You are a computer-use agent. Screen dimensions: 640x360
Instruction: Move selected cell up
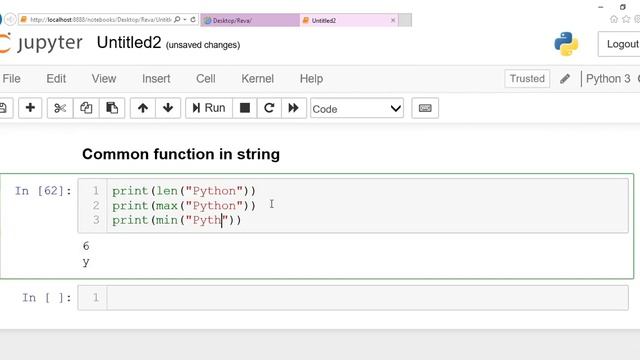click(143, 108)
